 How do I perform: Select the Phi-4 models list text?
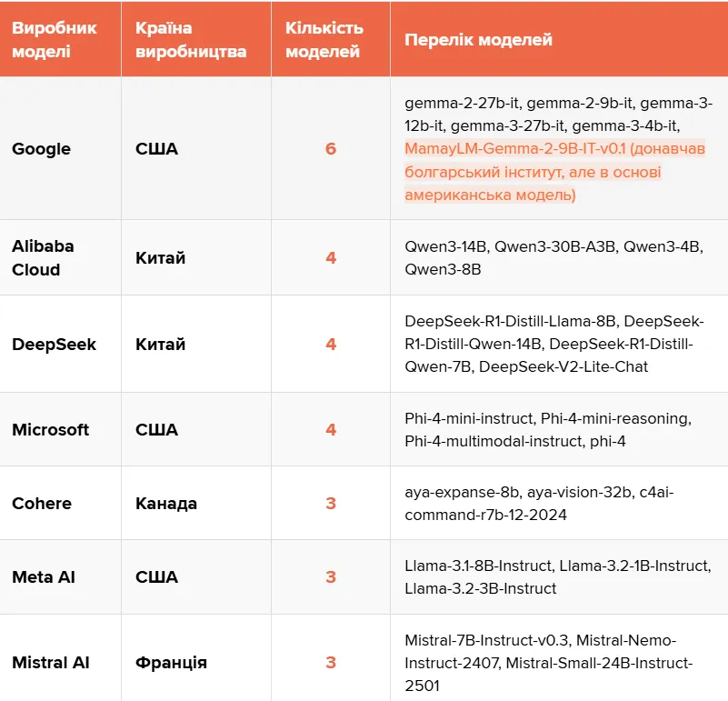(x=548, y=430)
